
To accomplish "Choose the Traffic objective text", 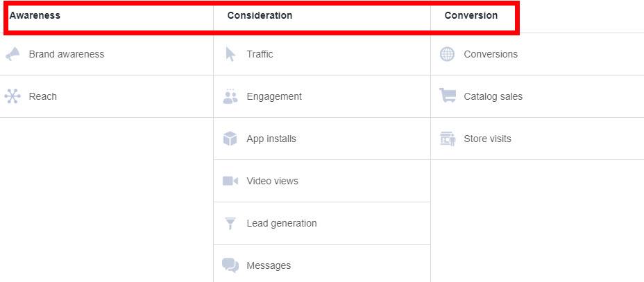I will click(x=260, y=54).
